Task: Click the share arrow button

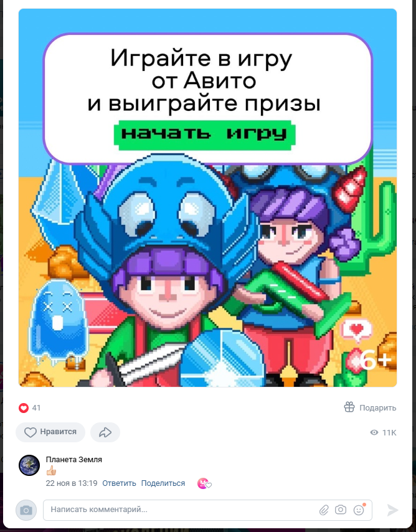Action: (x=105, y=432)
